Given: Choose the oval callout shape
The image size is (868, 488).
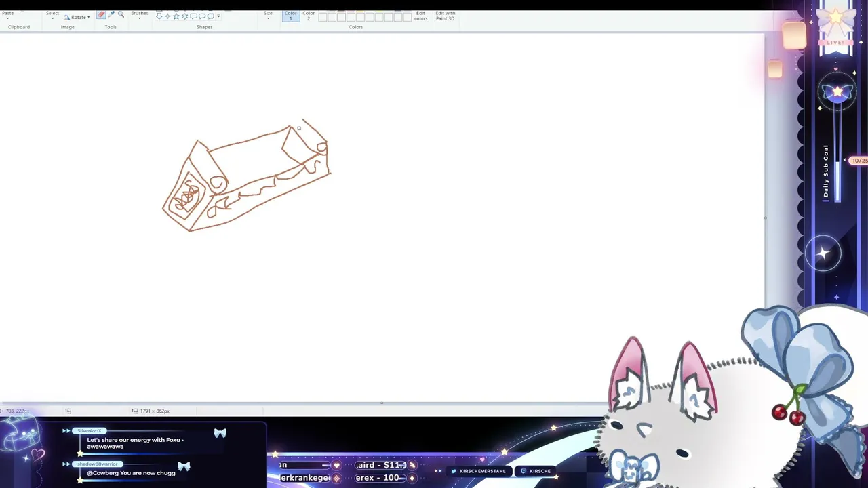Looking at the screenshot, I should point(202,16).
